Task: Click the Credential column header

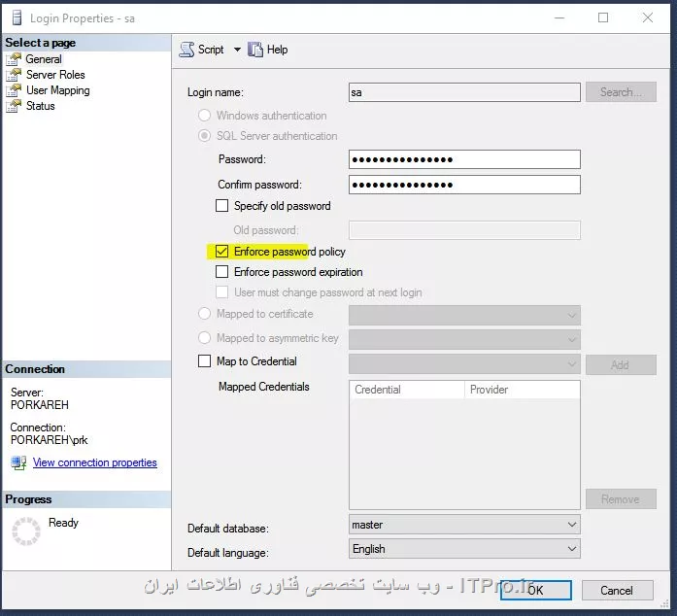Action: [x=407, y=390]
